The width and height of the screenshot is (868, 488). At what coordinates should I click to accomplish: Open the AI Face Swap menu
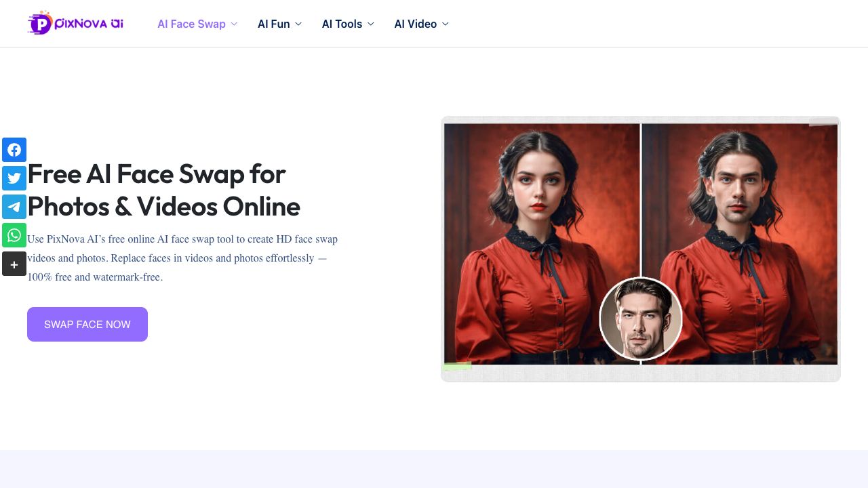191,24
